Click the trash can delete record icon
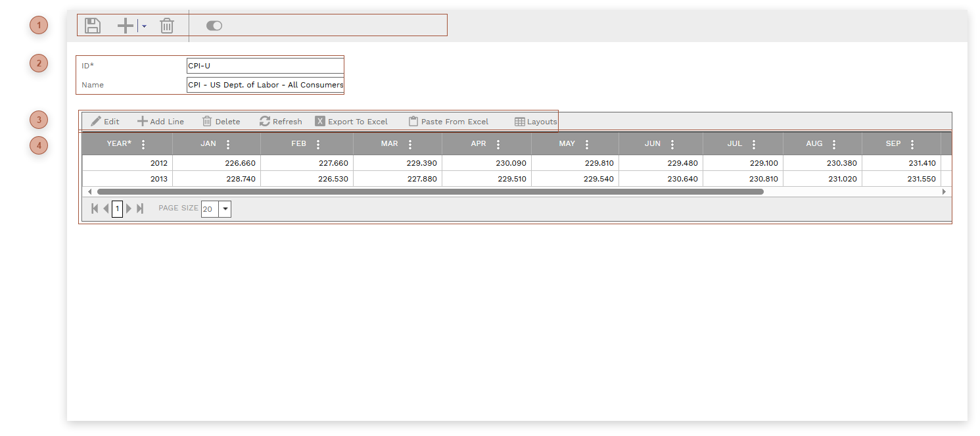This screenshot has height=436, width=980. tap(167, 26)
